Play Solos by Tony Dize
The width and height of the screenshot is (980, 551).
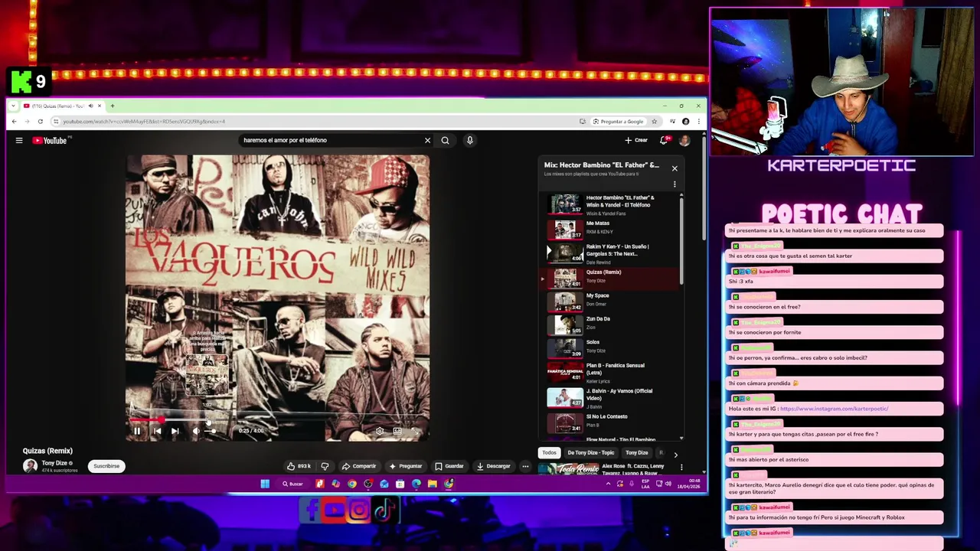(x=612, y=347)
